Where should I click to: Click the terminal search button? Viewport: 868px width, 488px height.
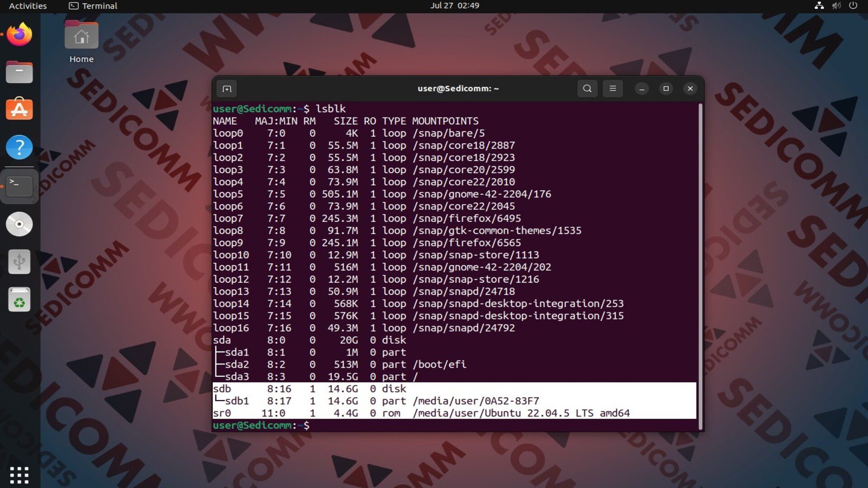click(x=587, y=89)
